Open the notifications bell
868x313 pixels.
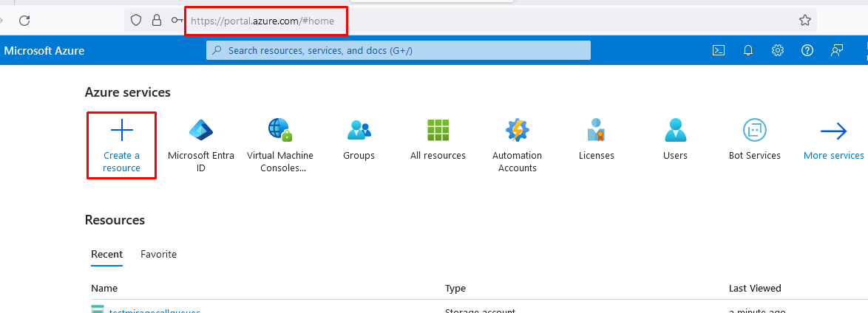(748, 50)
